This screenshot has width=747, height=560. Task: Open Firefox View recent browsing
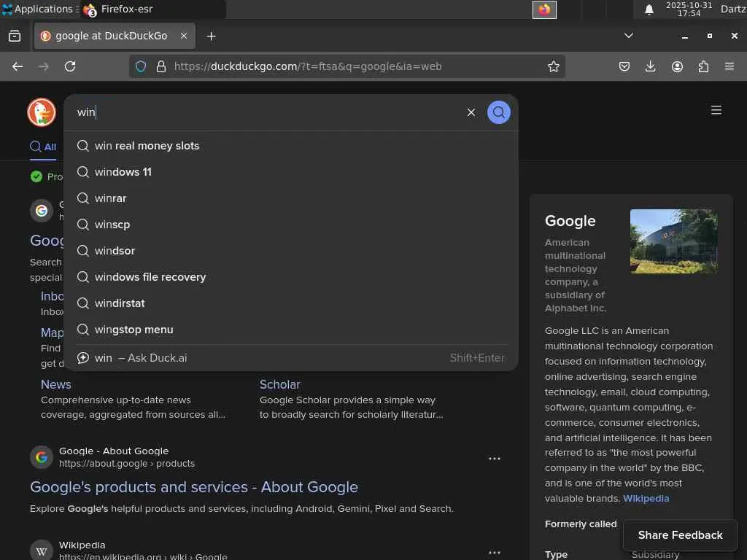point(15,36)
